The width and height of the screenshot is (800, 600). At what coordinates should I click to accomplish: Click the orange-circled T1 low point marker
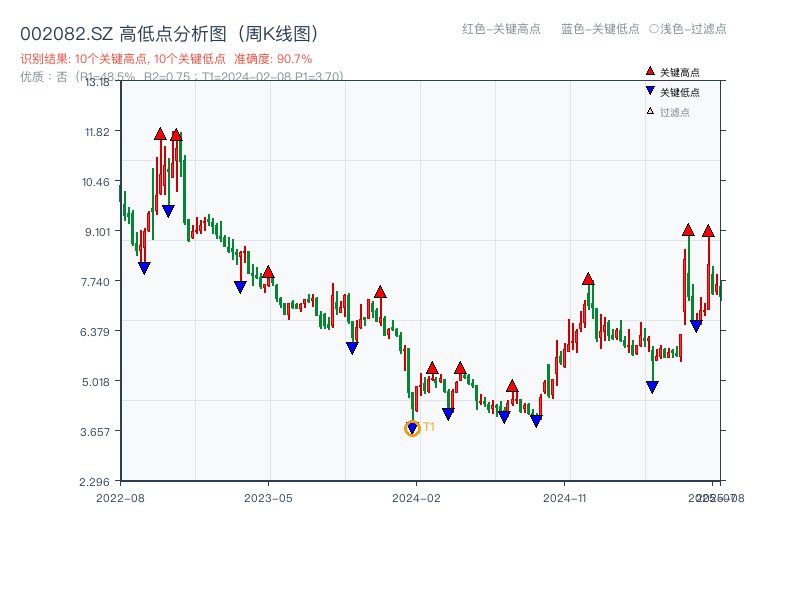412,428
